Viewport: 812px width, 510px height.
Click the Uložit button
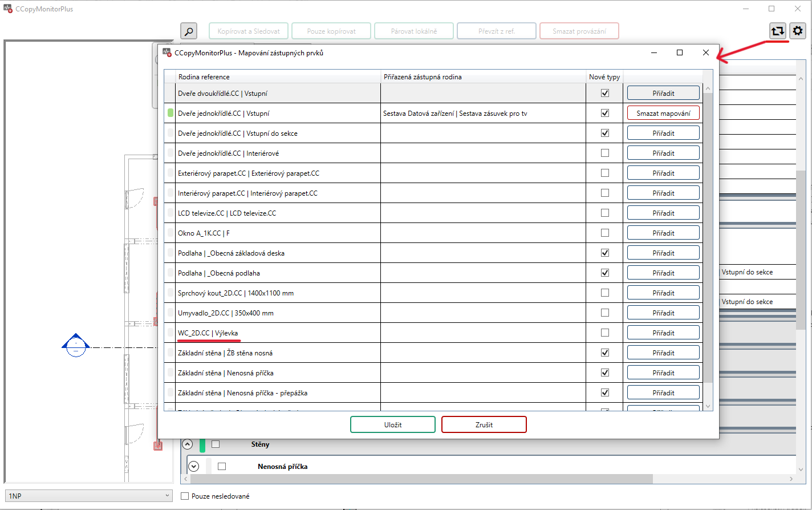[393, 424]
